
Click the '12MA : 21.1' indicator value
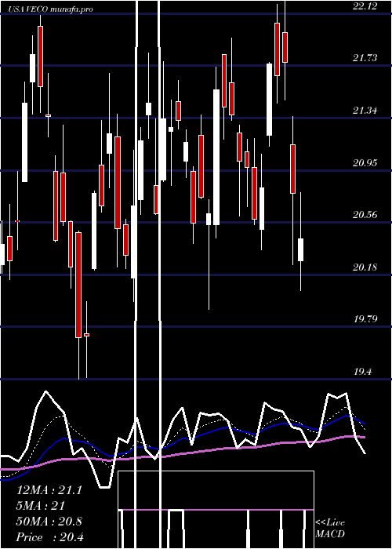[49, 490]
